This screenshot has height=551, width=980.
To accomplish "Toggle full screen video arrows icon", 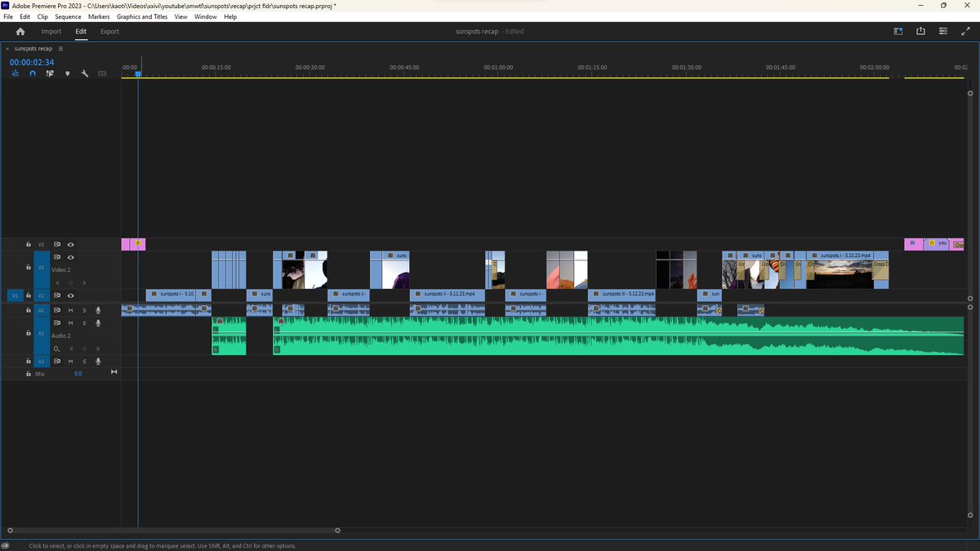I will point(964,32).
